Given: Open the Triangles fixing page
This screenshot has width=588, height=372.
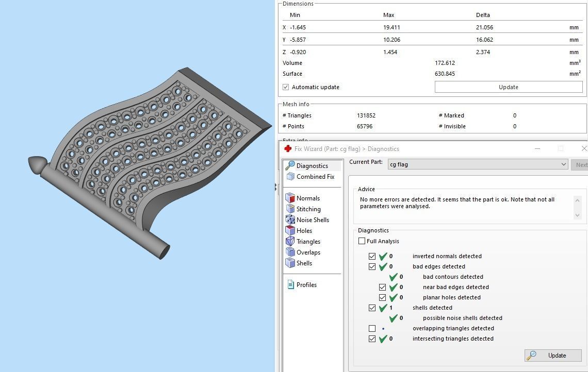Looking at the screenshot, I should [x=308, y=242].
